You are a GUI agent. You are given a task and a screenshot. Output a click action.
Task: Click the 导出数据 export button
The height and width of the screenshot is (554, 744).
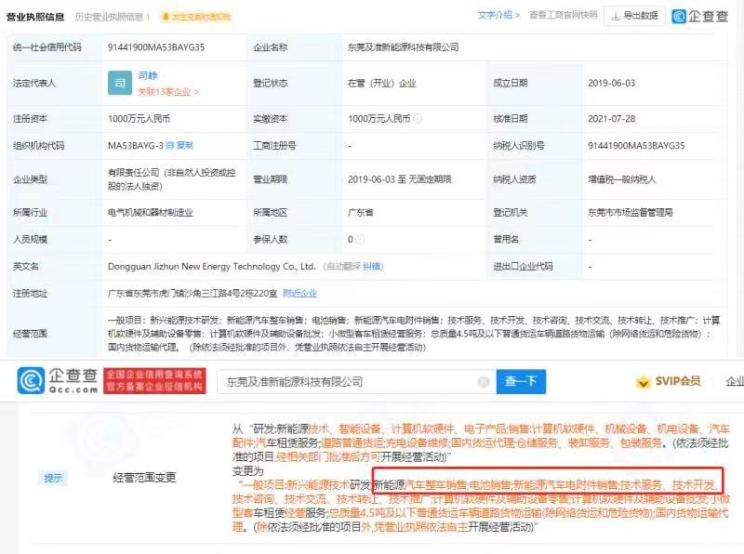point(635,16)
